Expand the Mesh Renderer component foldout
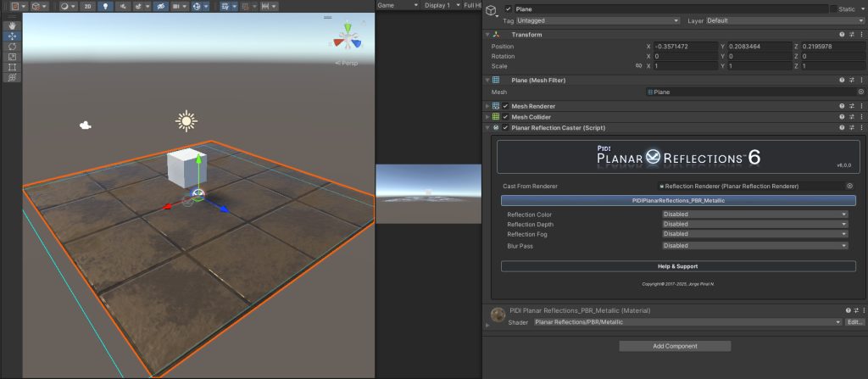The image size is (868, 379). pos(487,106)
